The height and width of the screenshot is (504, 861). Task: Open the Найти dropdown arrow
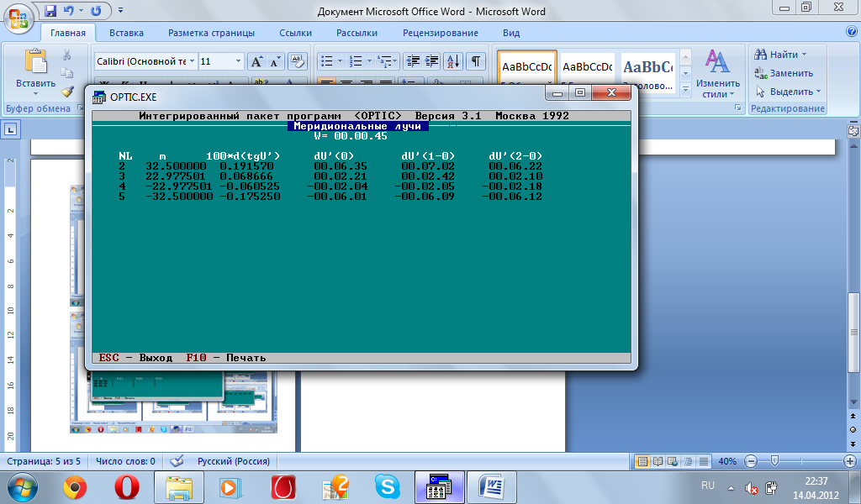click(x=805, y=55)
